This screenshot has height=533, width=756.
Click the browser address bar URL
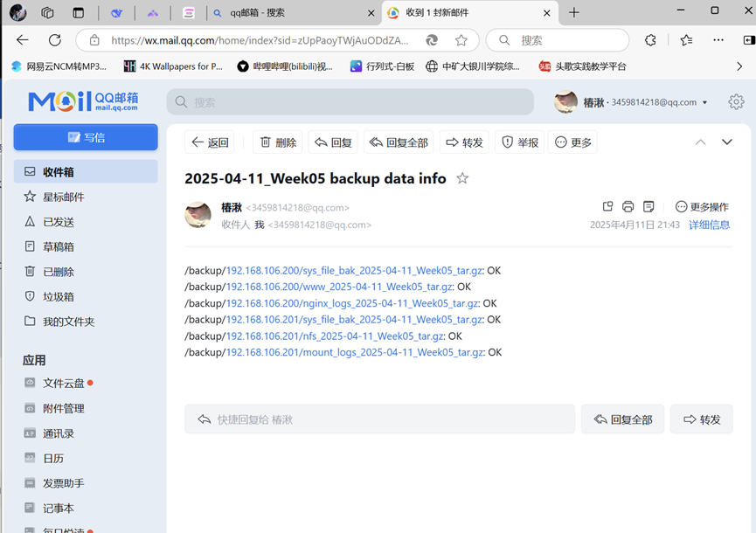260,40
